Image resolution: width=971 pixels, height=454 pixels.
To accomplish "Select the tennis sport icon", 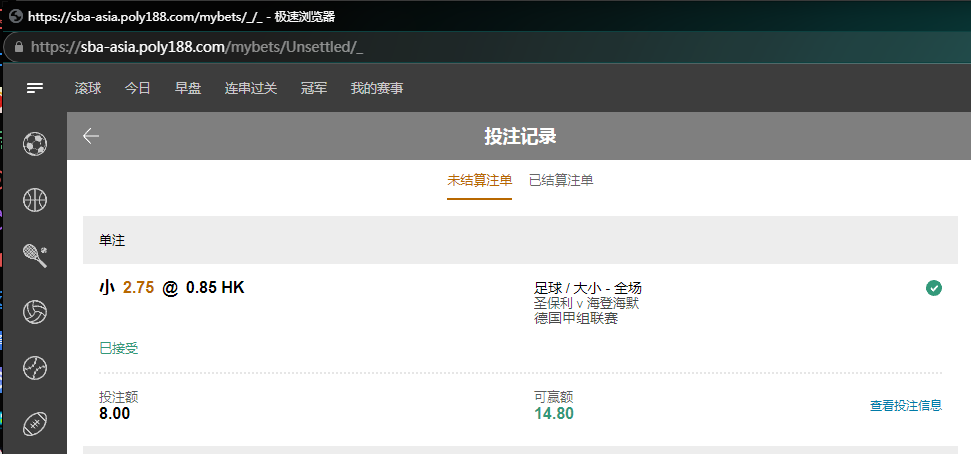I will click(x=35, y=256).
